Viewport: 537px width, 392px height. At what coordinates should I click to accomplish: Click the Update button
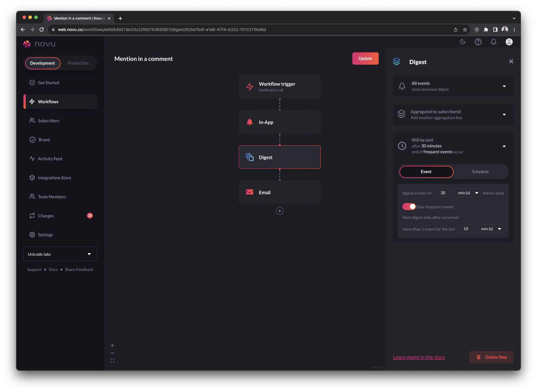[x=366, y=59]
